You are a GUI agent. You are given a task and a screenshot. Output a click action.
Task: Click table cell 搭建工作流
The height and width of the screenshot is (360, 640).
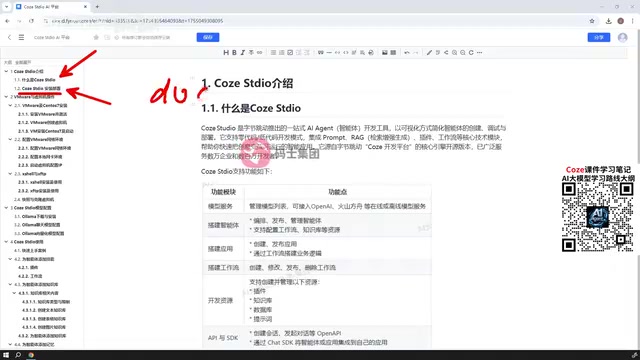point(223,268)
